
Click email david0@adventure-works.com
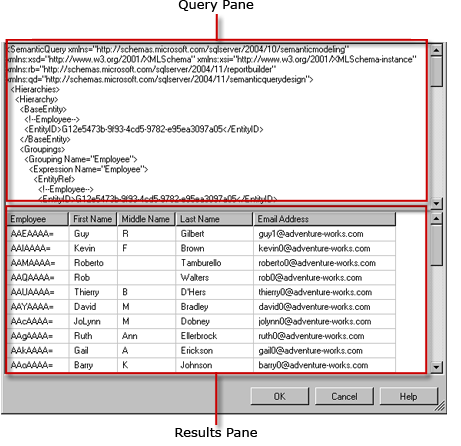[x=314, y=307]
